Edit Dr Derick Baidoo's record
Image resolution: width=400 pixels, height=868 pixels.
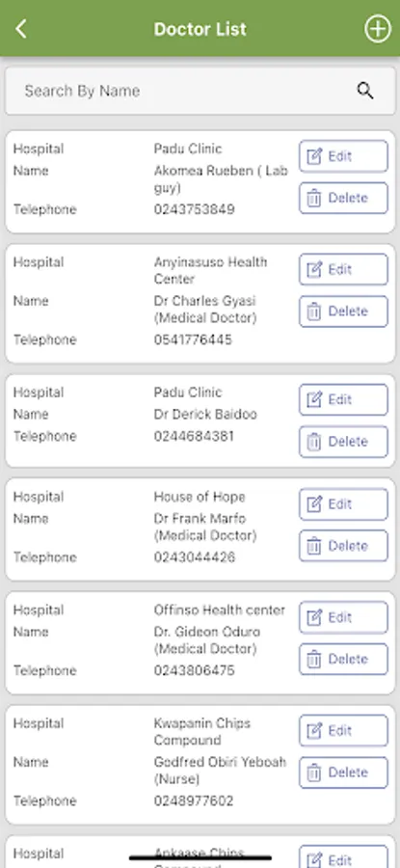[343, 399]
